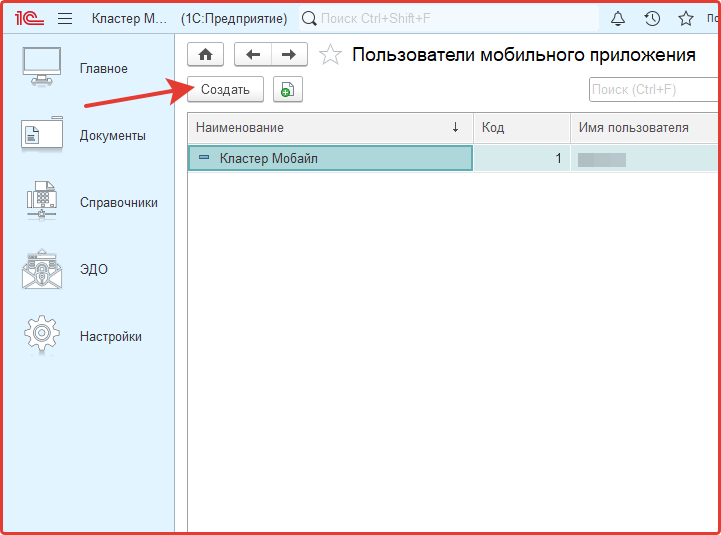
Task: Click the 1C logo icon
Action: coord(29,18)
